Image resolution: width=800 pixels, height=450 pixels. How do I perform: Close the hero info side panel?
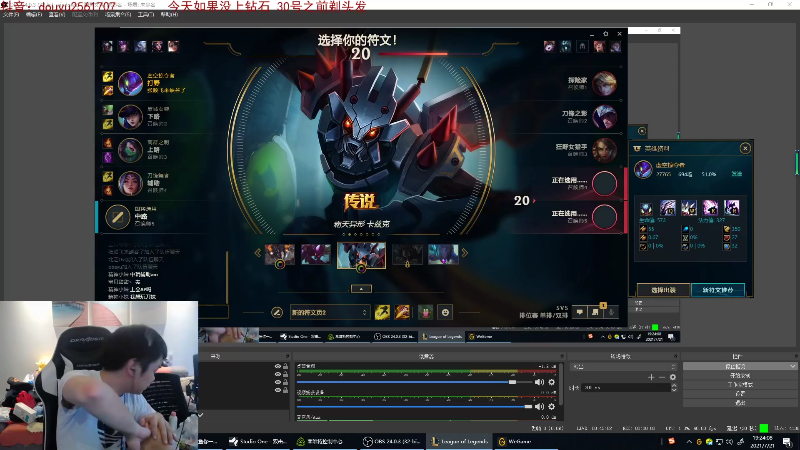tap(745, 148)
